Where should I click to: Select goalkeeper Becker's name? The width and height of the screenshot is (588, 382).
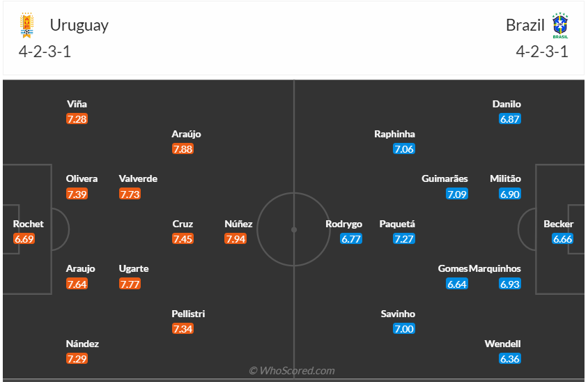pos(559,224)
